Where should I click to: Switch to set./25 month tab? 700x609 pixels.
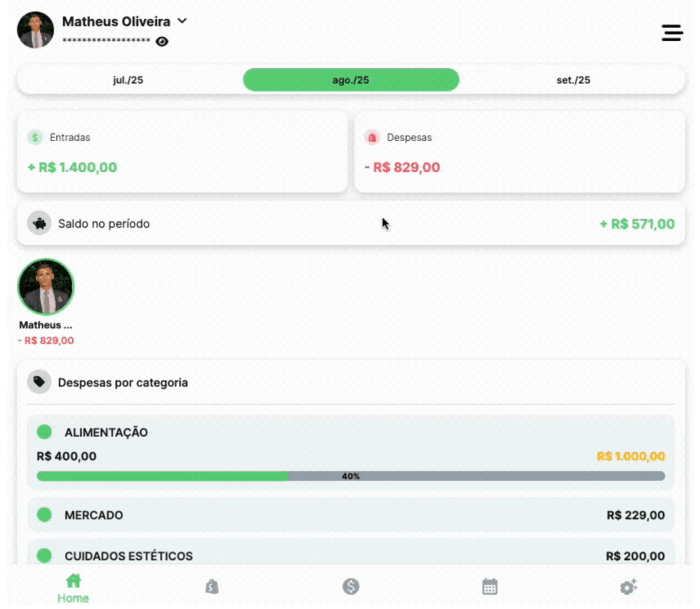coord(573,80)
